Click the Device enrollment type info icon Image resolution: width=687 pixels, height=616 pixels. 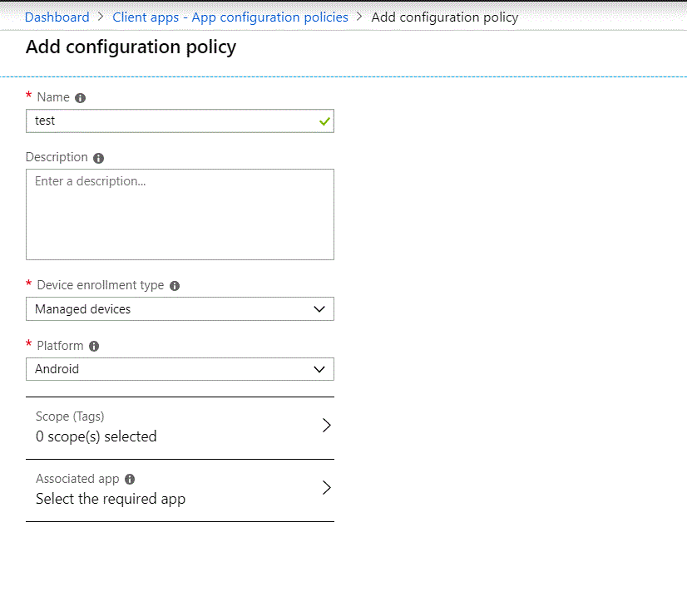point(175,286)
